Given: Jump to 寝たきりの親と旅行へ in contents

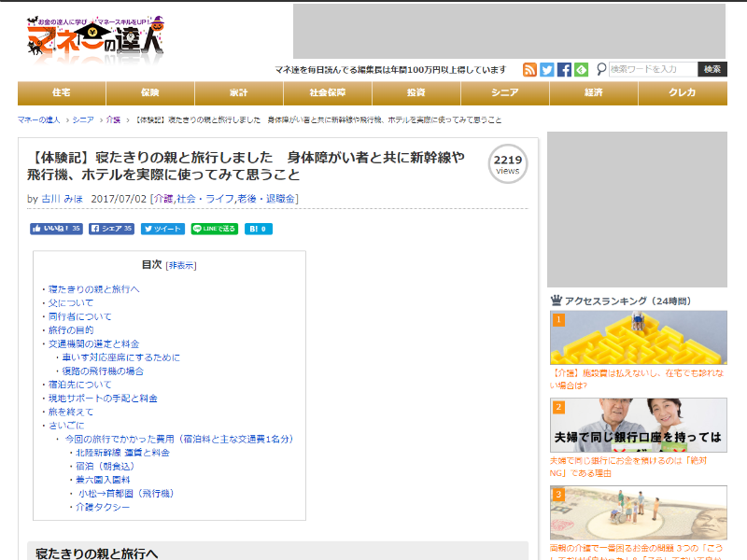Looking at the screenshot, I should (94, 289).
